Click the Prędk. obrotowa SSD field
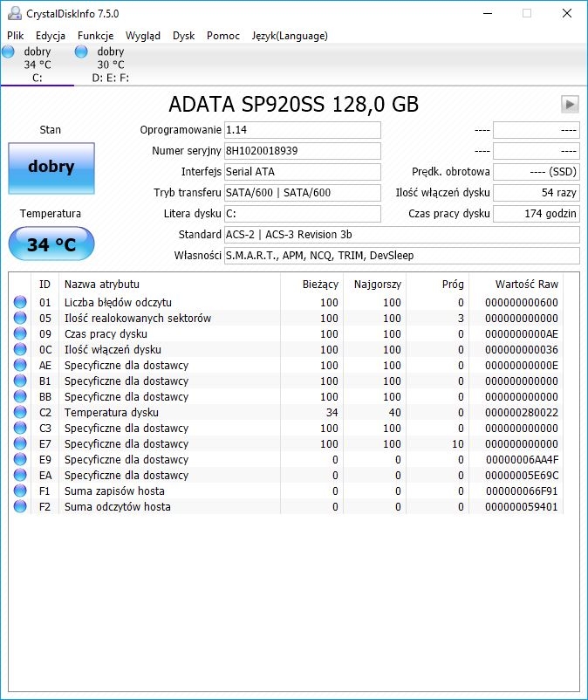588x700 pixels. (x=537, y=172)
